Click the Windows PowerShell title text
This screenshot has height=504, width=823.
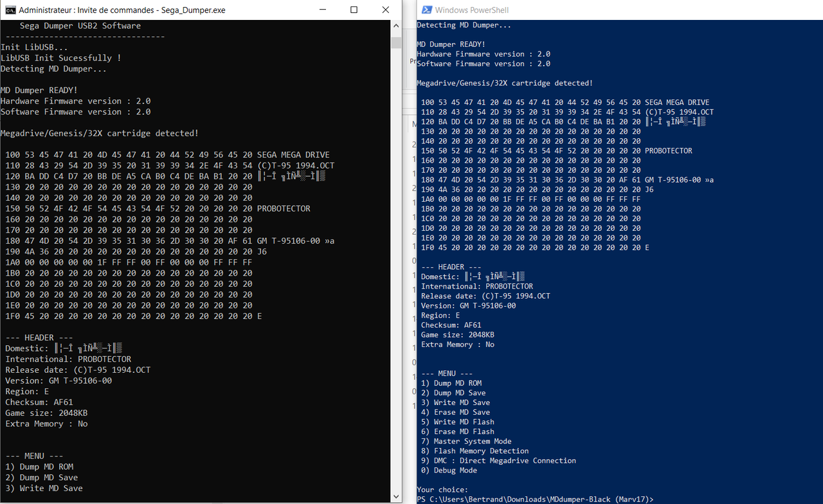(472, 10)
